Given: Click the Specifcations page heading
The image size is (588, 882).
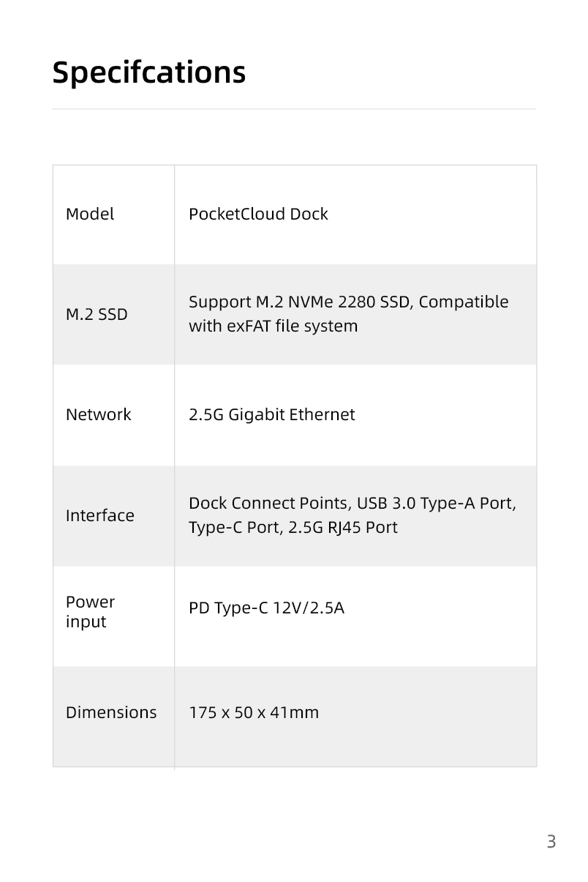Looking at the screenshot, I should [149, 72].
